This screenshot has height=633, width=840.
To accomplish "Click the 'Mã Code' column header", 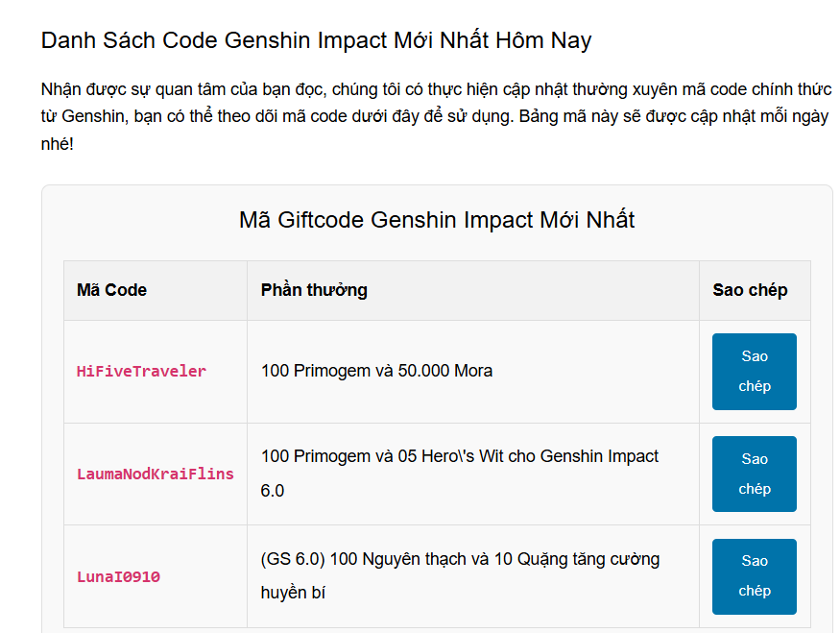I will pos(111,290).
